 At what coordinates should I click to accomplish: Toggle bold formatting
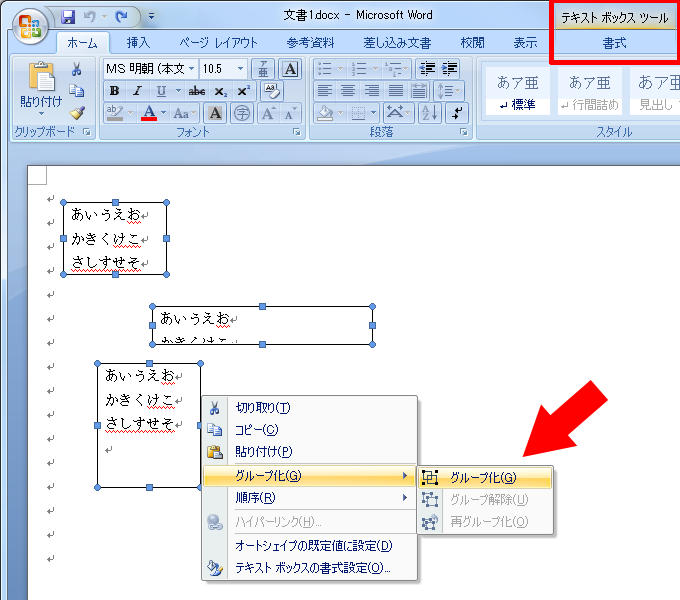click(115, 91)
